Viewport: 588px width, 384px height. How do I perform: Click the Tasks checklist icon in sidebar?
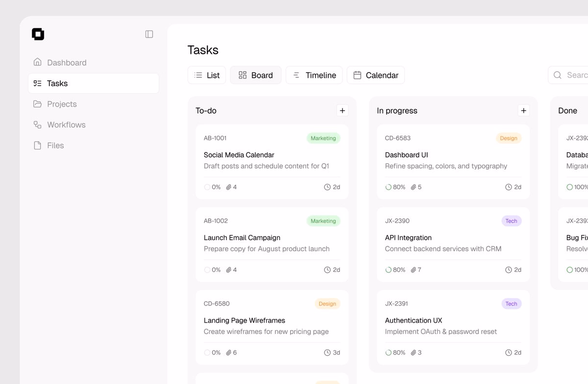(37, 83)
